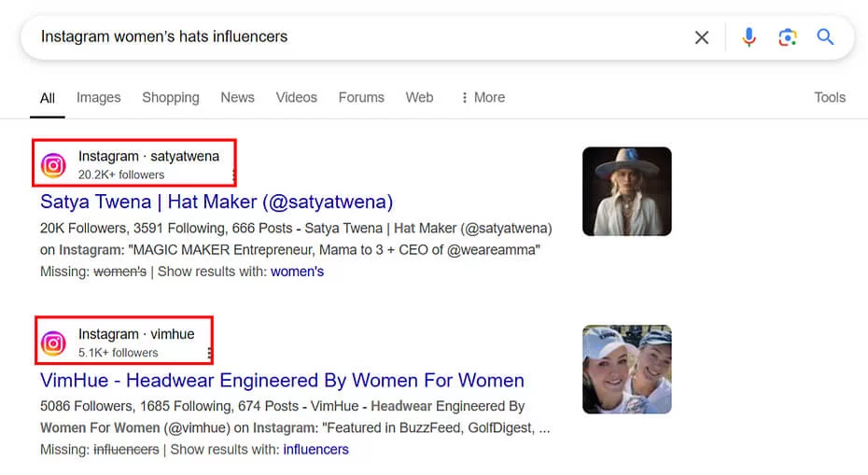Click the Instagram · satyatwena source label

(x=149, y=156)
